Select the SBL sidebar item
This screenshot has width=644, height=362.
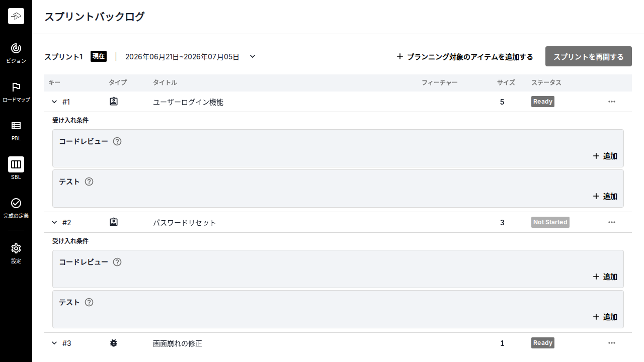(16, 169)
